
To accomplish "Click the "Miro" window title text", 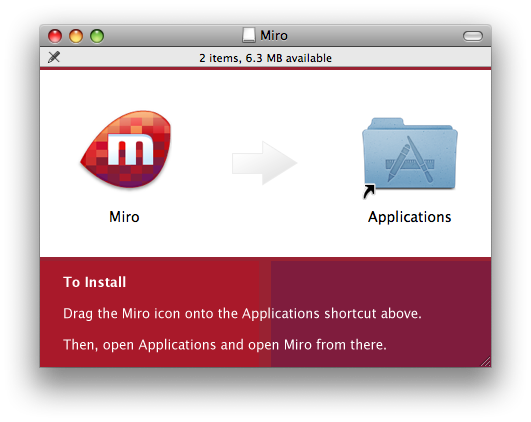I will pos(274,35).
